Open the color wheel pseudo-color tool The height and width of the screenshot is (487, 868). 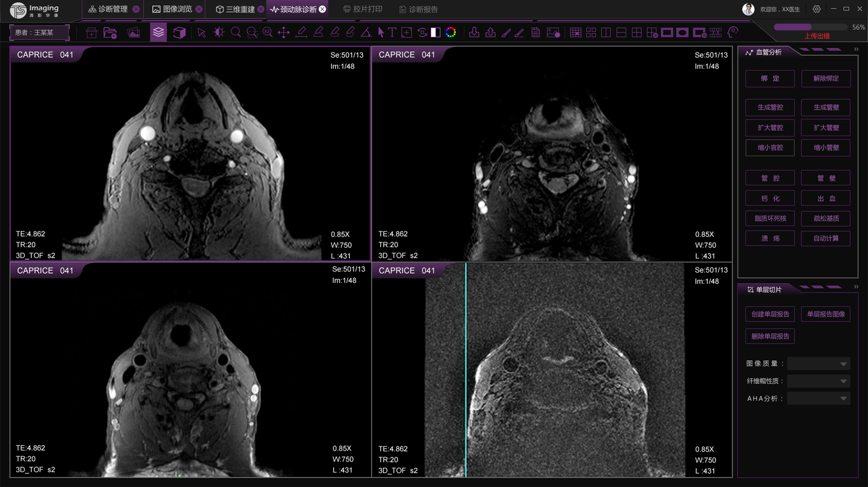tap(451, 32)
